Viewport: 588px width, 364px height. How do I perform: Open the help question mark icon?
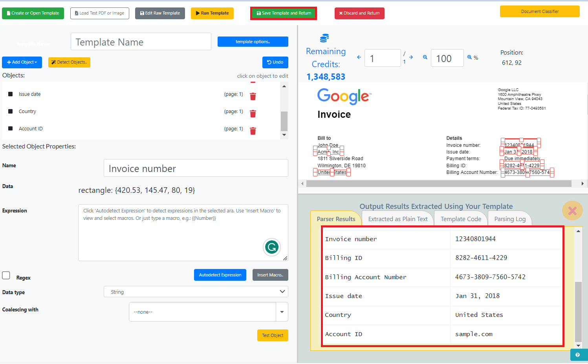pos(577,355)
